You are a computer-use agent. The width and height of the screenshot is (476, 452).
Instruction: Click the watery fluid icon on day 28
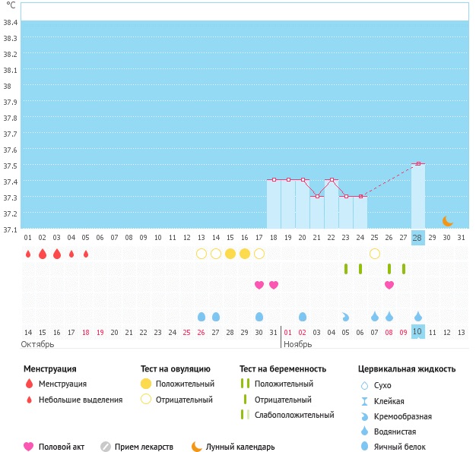pyautogui.click(x=418, y=316)
